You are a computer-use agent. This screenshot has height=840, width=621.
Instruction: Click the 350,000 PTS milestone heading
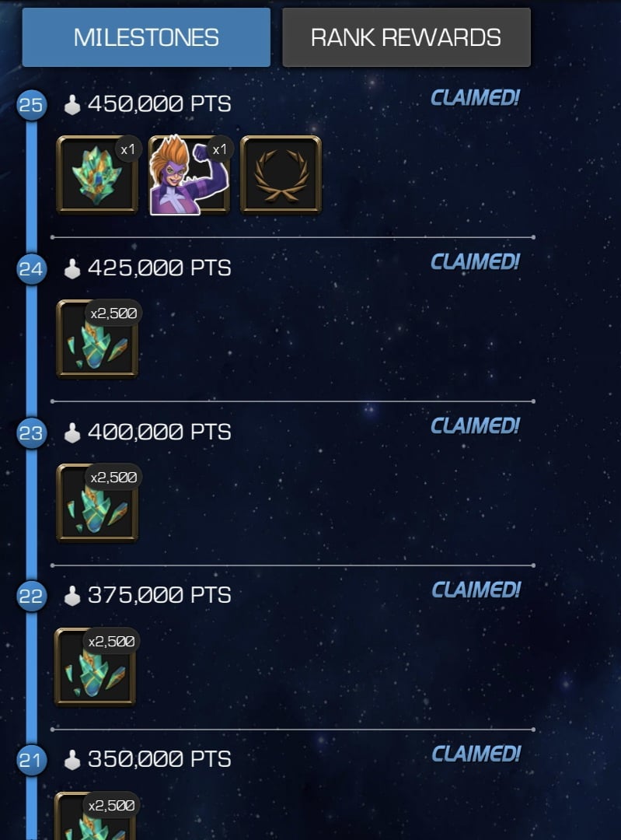tap(159, 759)
